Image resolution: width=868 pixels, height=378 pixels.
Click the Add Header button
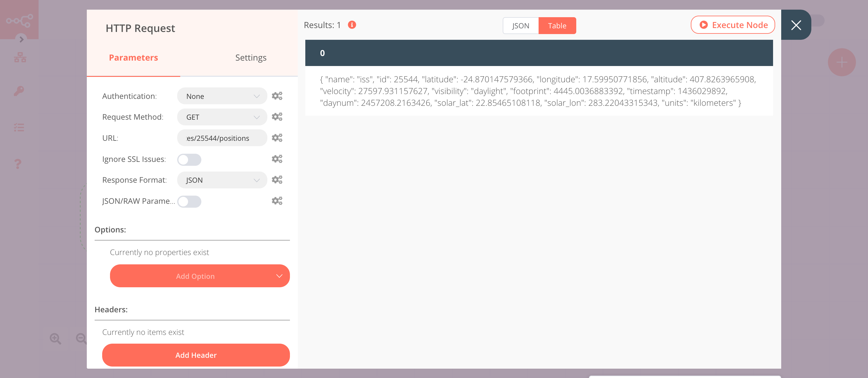195,355
